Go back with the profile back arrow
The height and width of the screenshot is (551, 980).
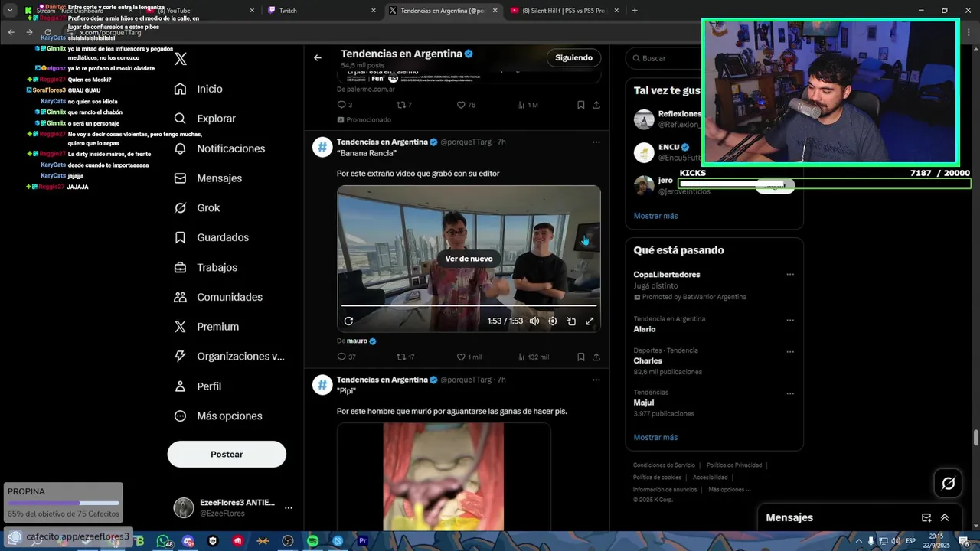318,57
